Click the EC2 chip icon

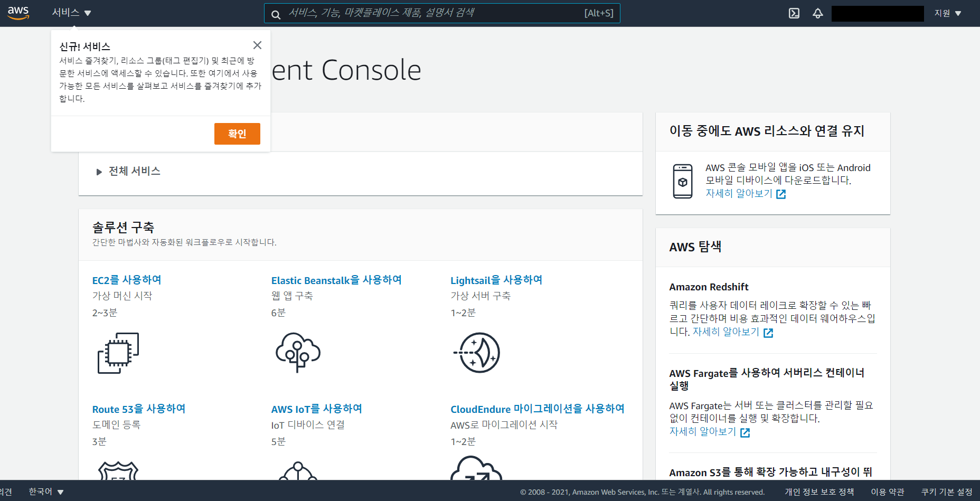[118, 353]
